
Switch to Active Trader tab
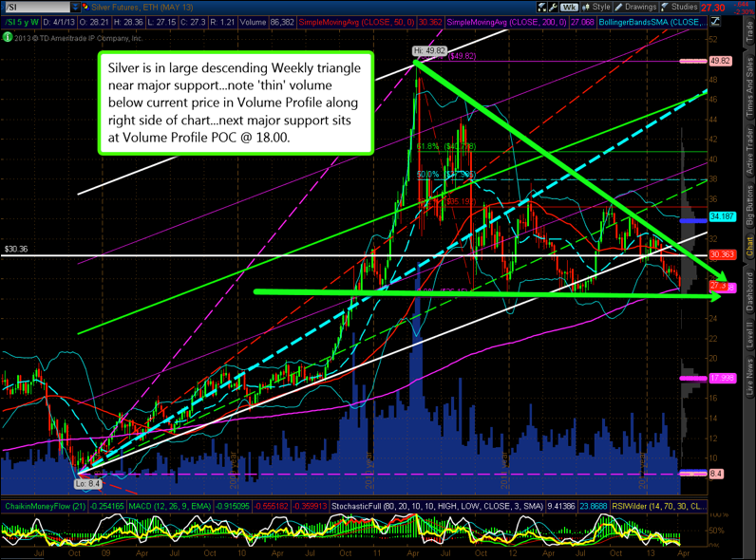749,151
